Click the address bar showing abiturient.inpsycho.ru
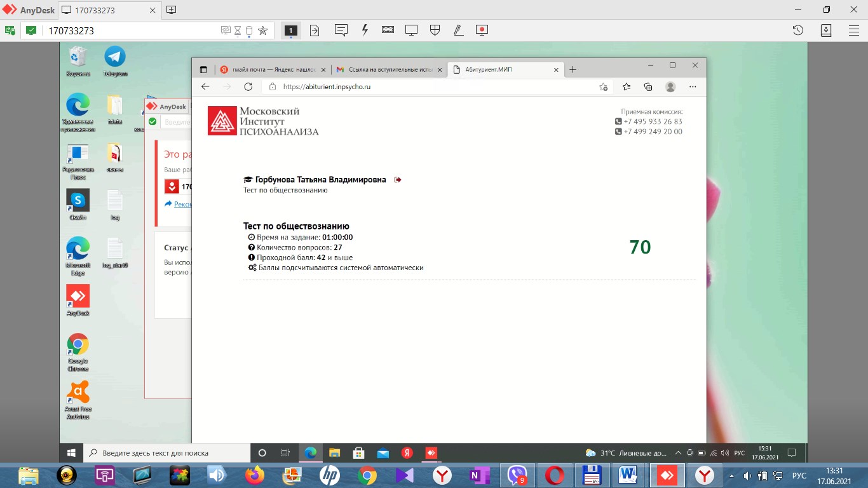This screenshot has width=868, height=488. pyautogui.click(x=432, y=86)
